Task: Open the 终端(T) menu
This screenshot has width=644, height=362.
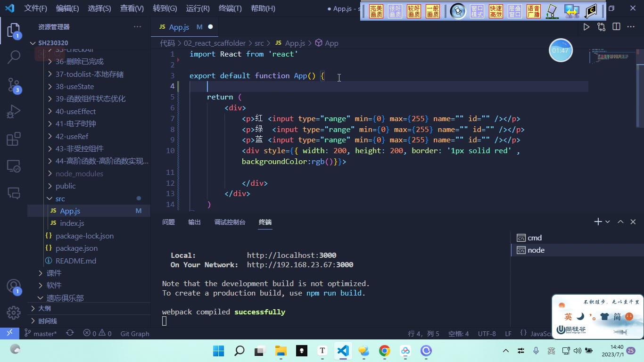Action: click(x=231, y=8)
